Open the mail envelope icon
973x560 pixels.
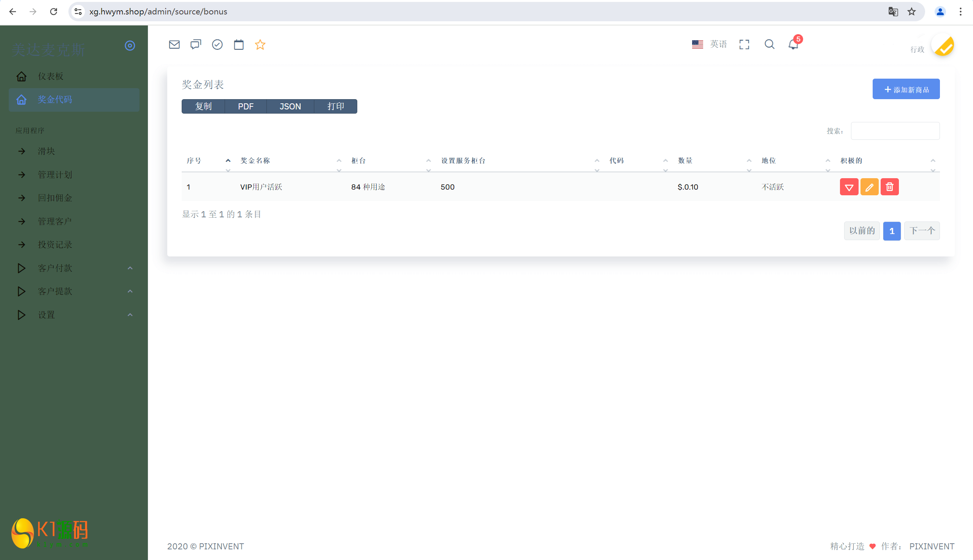pyautogui.click(x=174, y=44)
